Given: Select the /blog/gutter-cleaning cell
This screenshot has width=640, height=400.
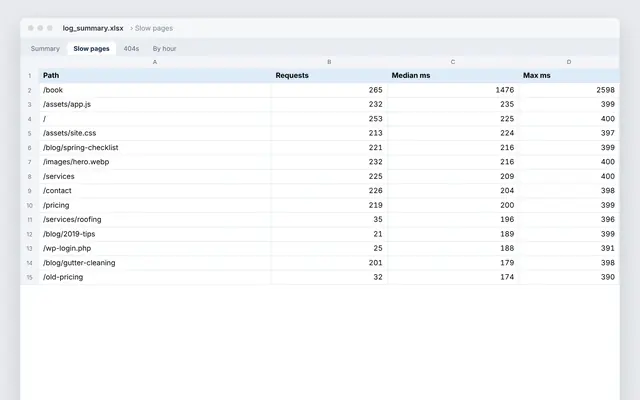Looking at the screenshot, I should pyautogui.click(x=155, y=263).
